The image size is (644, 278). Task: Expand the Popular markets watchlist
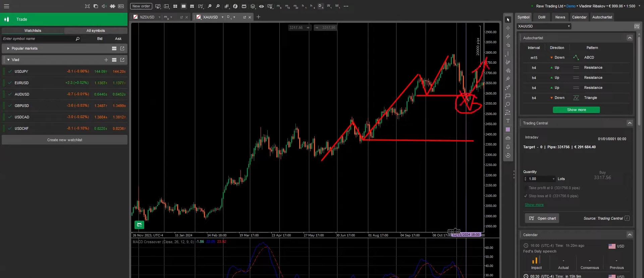click(x=8, y=48)
